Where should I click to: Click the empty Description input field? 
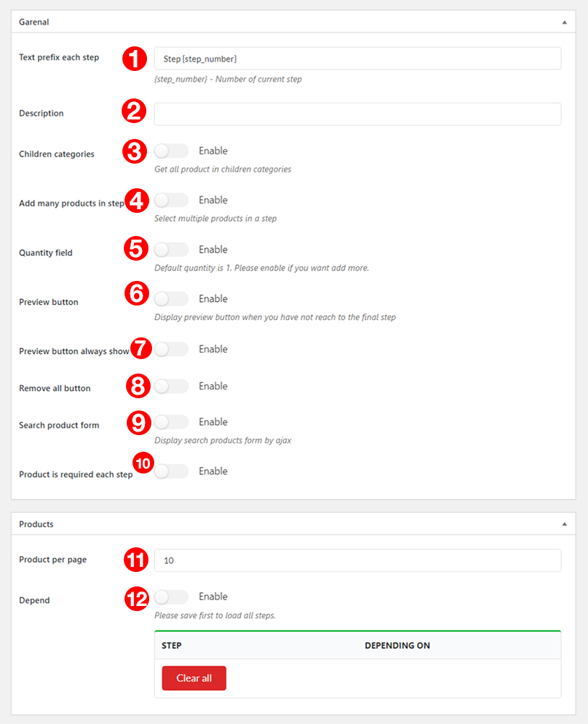(x=358, y=114)
